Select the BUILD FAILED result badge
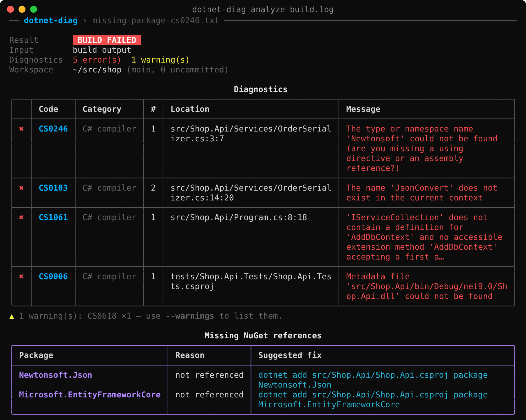Screen dimensions: 526x420 [107, 40]
